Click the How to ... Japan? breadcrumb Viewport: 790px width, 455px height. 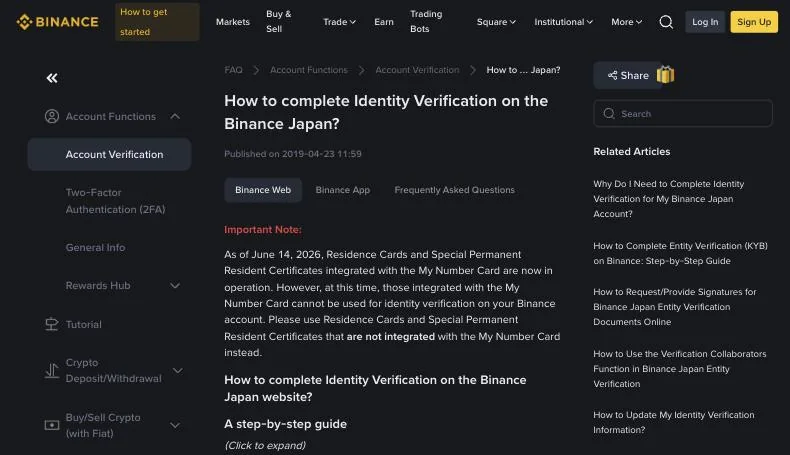(x=523, y=70)
